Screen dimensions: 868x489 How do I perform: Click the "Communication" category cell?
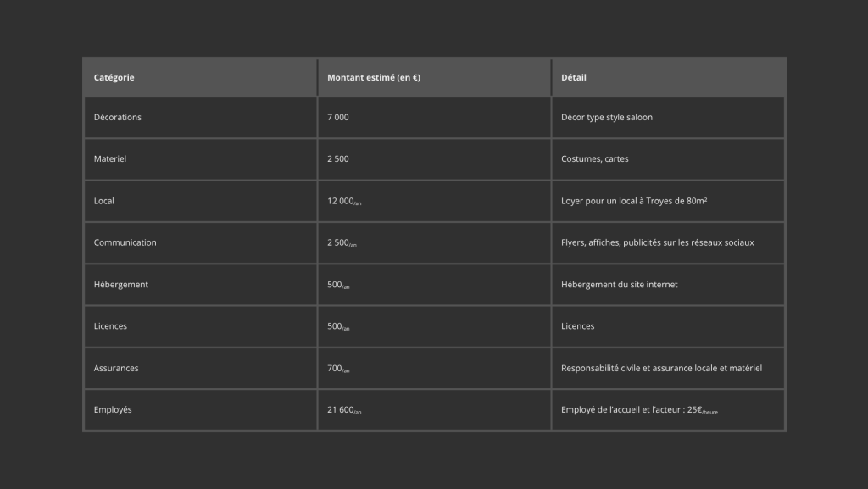pos(125,242)
